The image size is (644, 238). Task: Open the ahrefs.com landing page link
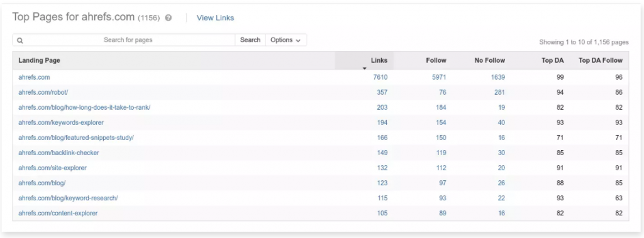click(x=34, y=77)
